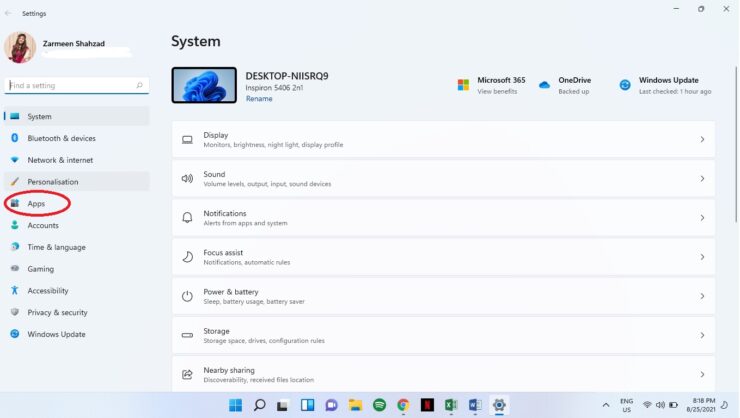740x418 pixels.
Task: Click Microsoft 365 View benefits text
Action: click(x=497, y=92)
